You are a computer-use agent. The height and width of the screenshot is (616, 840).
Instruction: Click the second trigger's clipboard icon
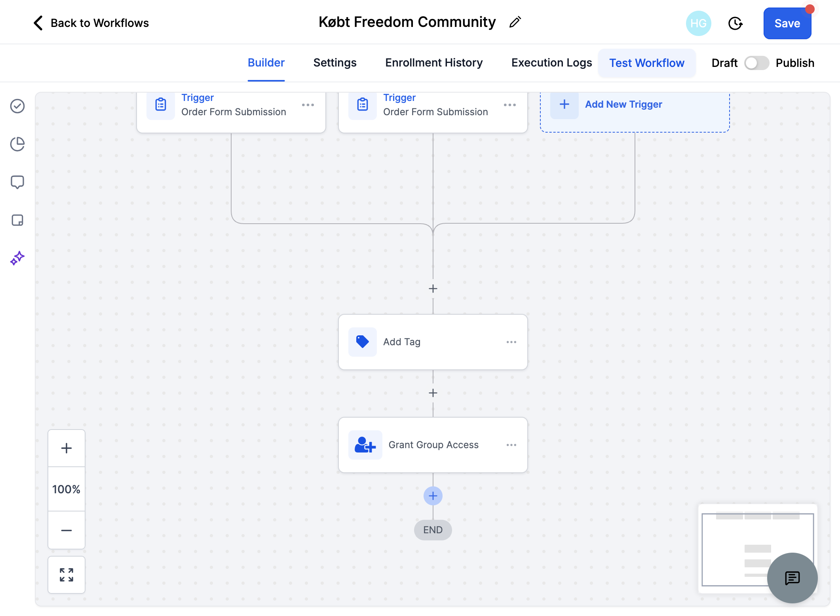click(363, 105)
